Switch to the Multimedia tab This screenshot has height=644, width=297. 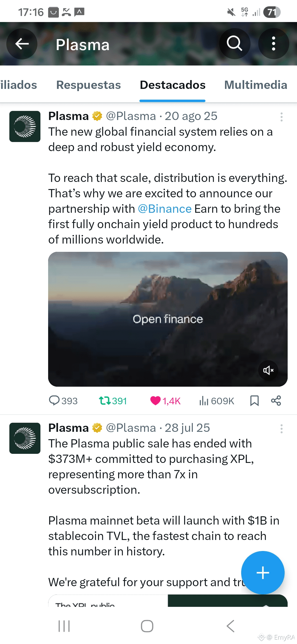(x=255, y=85)
